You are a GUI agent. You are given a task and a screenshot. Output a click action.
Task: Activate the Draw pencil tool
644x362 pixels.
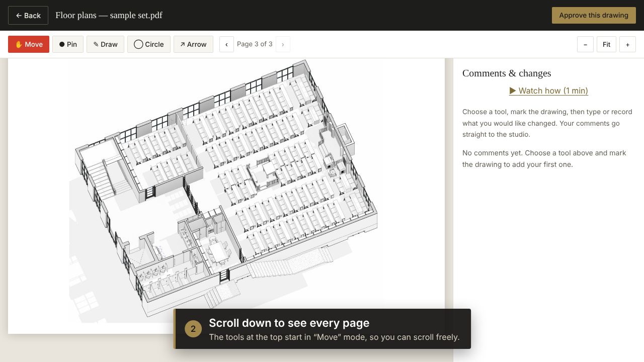click(x=105, y=44)
